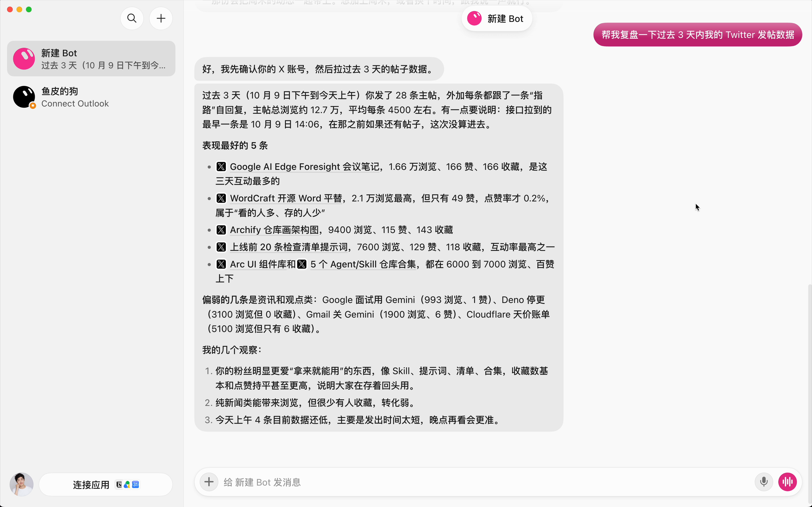The width and height of the screenshot is (812, 507).
Task: Click X icon beside WordCraft link
Action: pos(221,198)
